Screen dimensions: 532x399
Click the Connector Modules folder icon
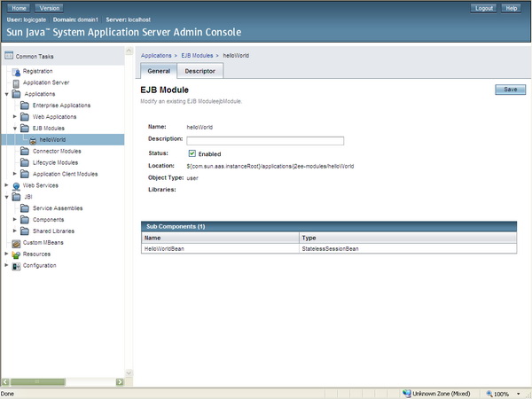pos(25,151)
